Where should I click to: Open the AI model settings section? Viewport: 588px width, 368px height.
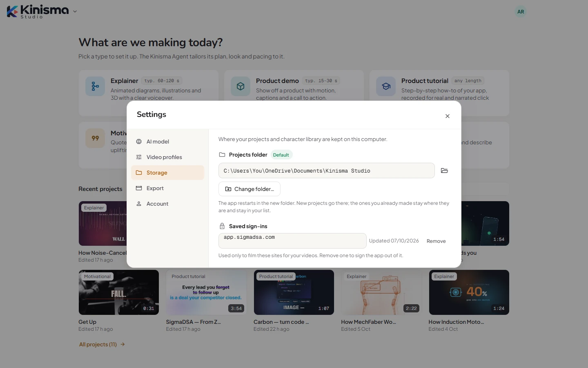coord(167,141)
